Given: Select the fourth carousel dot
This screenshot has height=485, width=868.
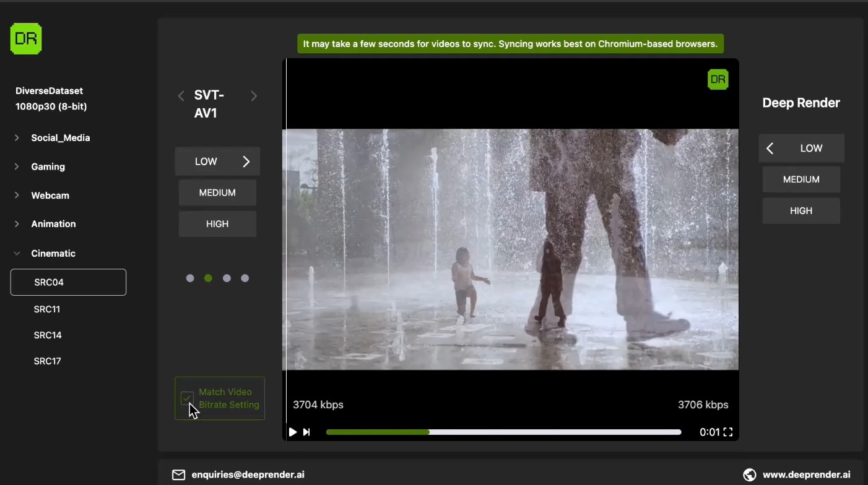Looking at the screenshot, I should (245, 278).
